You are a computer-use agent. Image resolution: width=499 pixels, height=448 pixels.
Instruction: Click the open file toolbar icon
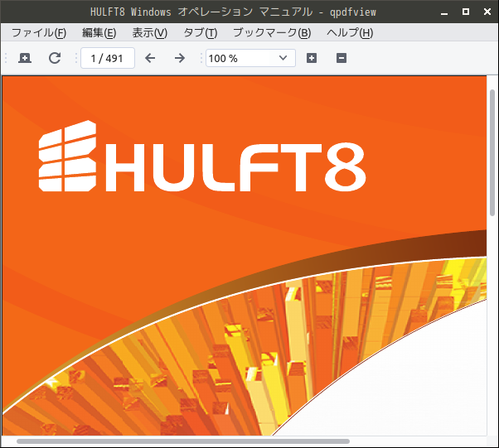click(25, 58)
